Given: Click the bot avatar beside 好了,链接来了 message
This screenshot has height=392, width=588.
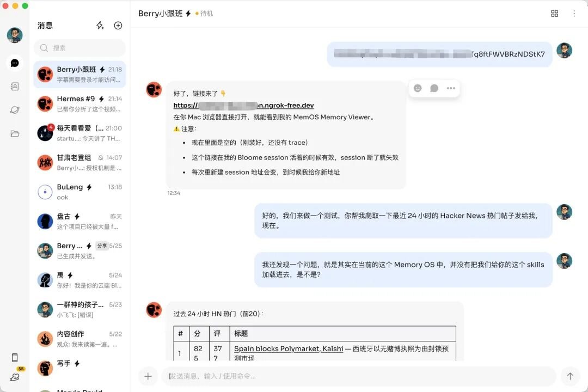Looking at the screenshot, I should pos(154,89).
